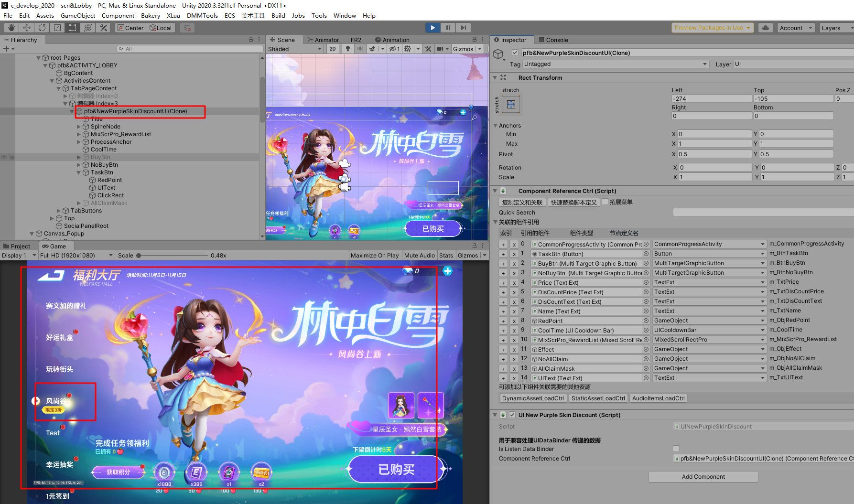Screen dimensions: 854x504
Task: Toggle scene effects layers icon
Action: tap(372, 49)
